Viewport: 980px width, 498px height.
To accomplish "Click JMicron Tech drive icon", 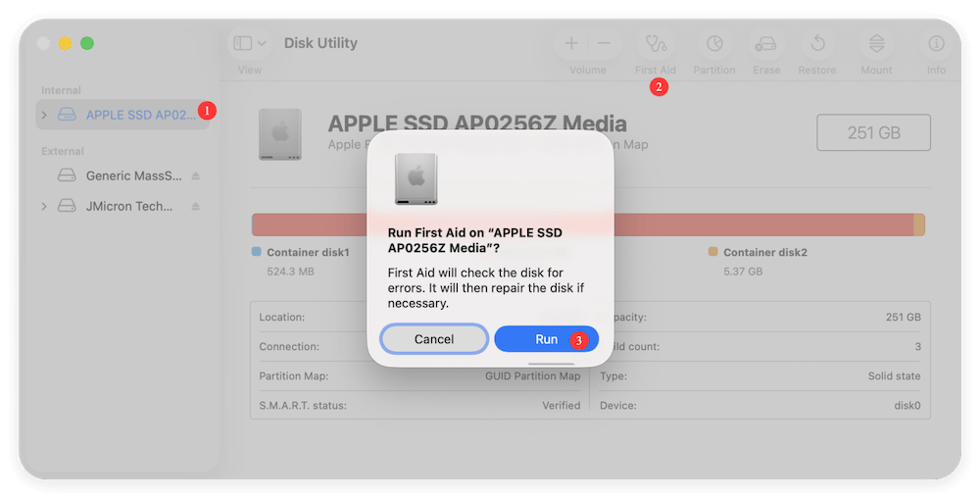I will coord(67,206).
